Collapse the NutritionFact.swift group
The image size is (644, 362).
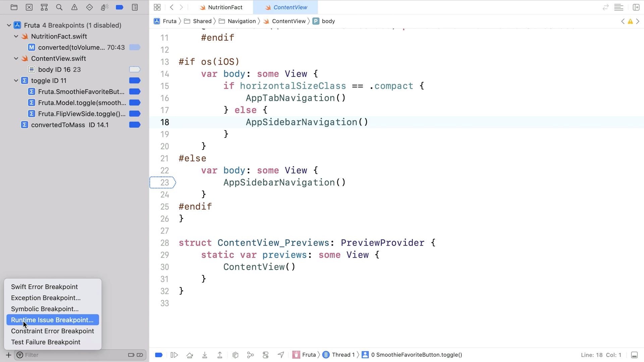[16, 36]
